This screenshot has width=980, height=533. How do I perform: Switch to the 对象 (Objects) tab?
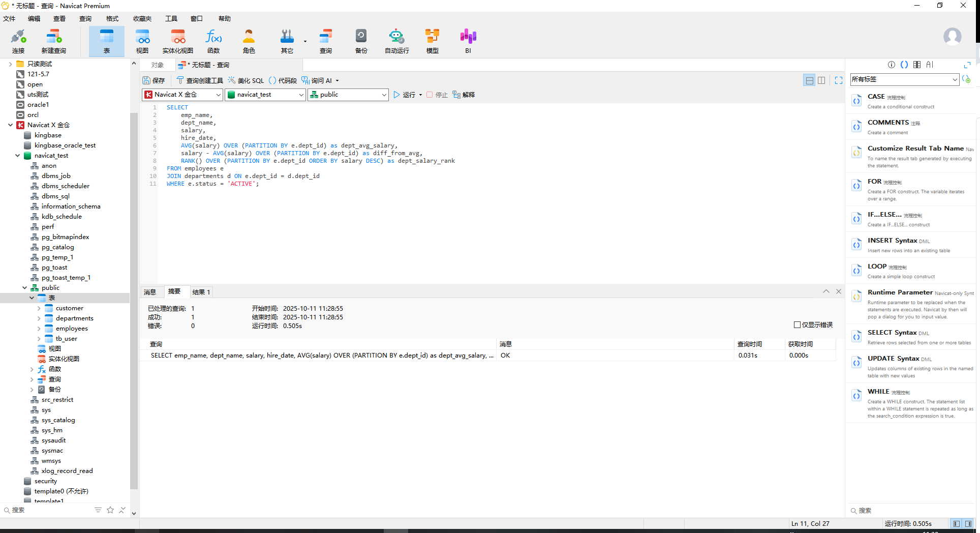tap(158, 65)
